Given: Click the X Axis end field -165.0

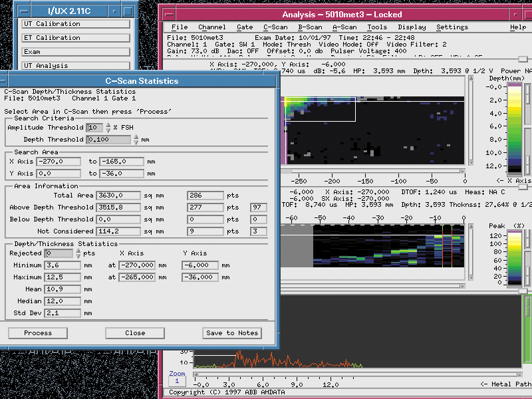Looking at the screenshot, I should pyautogui.click(x=122, y=162).
